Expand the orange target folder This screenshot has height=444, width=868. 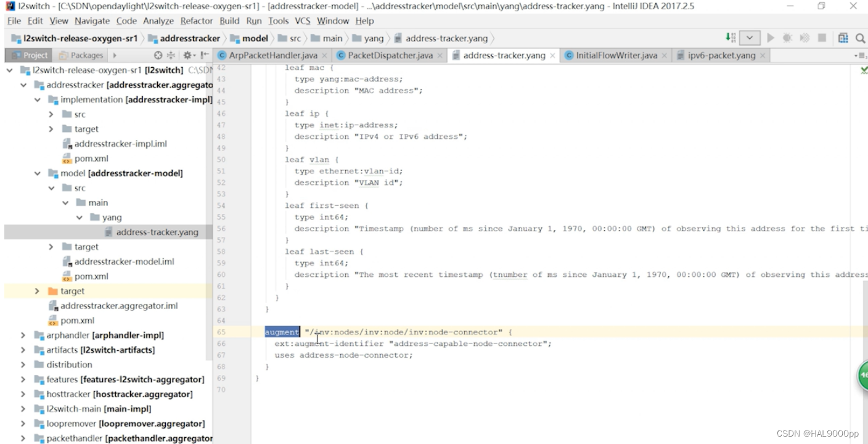(37, 291)
